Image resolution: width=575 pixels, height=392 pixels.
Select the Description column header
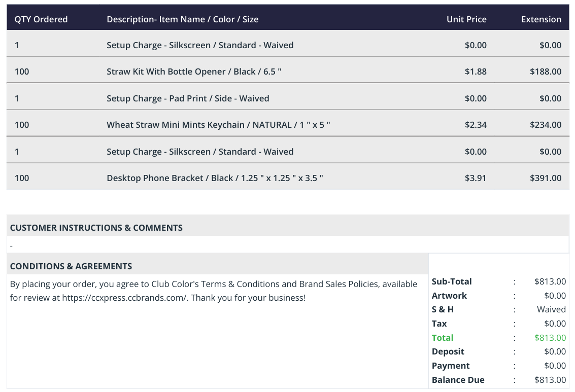point(183,19)
